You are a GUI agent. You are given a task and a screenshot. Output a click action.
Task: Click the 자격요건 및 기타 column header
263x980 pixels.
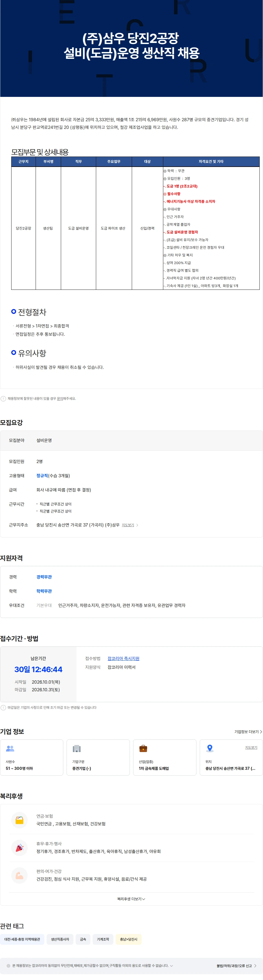tap(211, 162)
